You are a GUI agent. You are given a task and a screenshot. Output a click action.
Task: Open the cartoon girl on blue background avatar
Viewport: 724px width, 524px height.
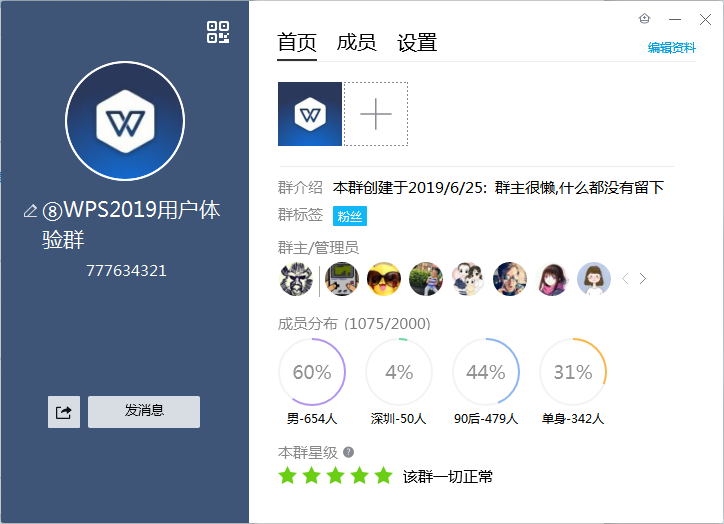(x=594, y=279)
